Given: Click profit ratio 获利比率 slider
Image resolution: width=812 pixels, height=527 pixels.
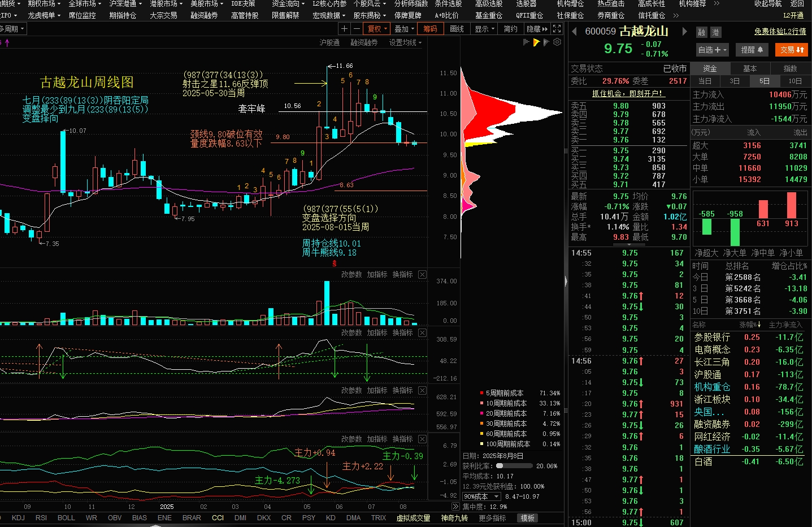Looking at the screenshot, I should pos(514,466).
